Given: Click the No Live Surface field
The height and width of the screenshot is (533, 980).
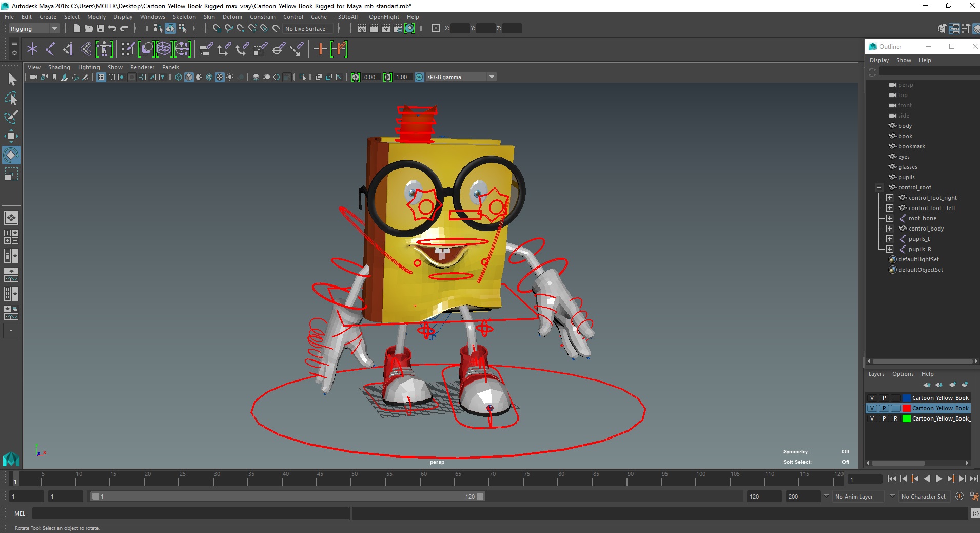Looking at the screenshot, I should pos(308,29).
